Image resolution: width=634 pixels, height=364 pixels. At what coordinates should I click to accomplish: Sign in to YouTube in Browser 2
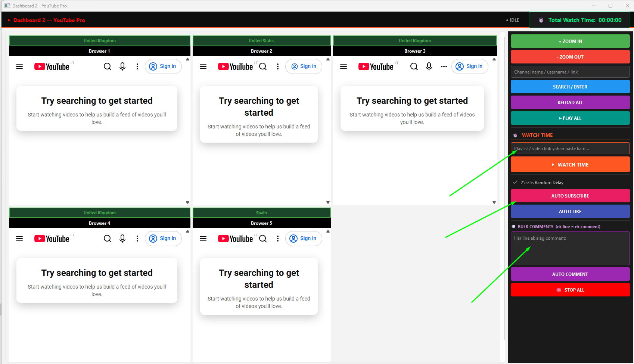coord(304,66)
